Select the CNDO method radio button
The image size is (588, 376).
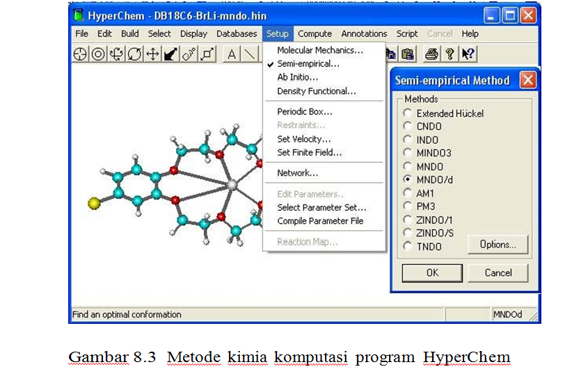408,126
